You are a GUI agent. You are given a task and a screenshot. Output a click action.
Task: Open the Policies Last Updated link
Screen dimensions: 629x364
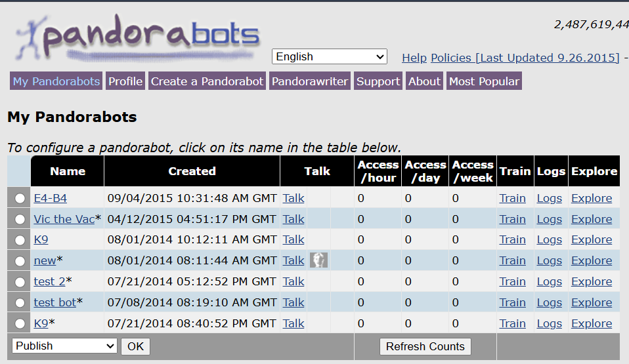(525, 58)
